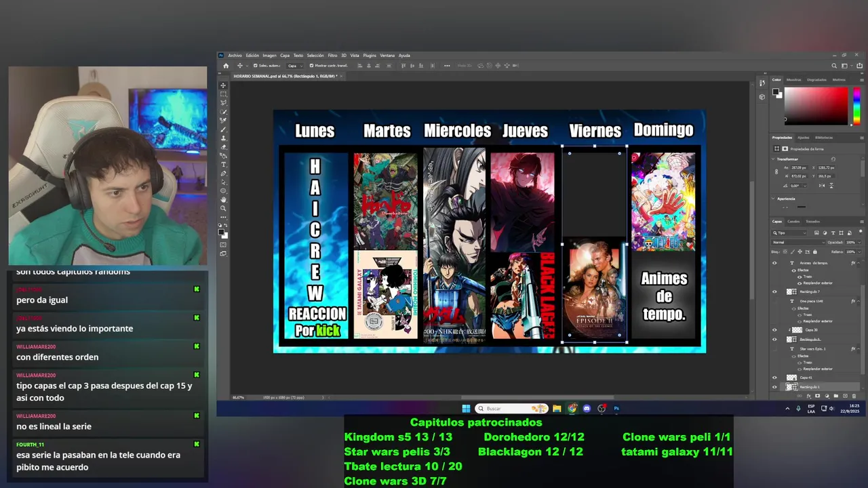The image size is (868, 488).
Task: Select the Move tool in Photoshop toolbar
Action: click(223, 85)
